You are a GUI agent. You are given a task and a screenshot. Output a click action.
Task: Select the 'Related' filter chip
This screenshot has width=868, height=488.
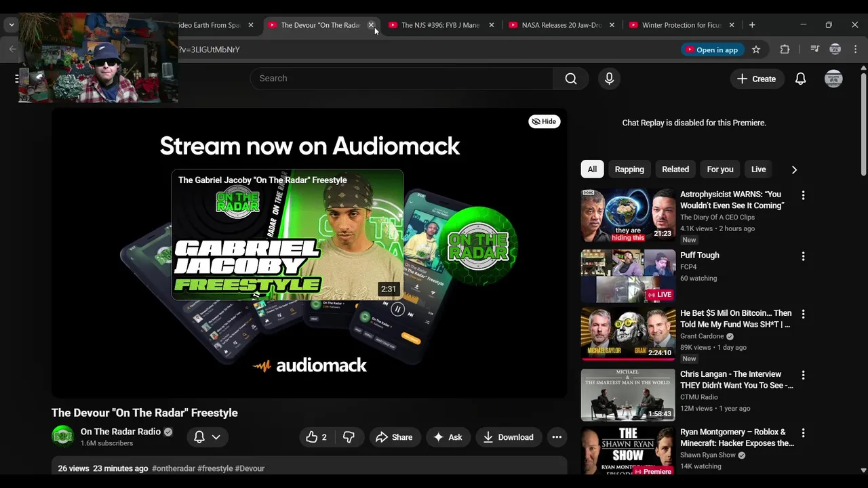click(x=675, y=169)
